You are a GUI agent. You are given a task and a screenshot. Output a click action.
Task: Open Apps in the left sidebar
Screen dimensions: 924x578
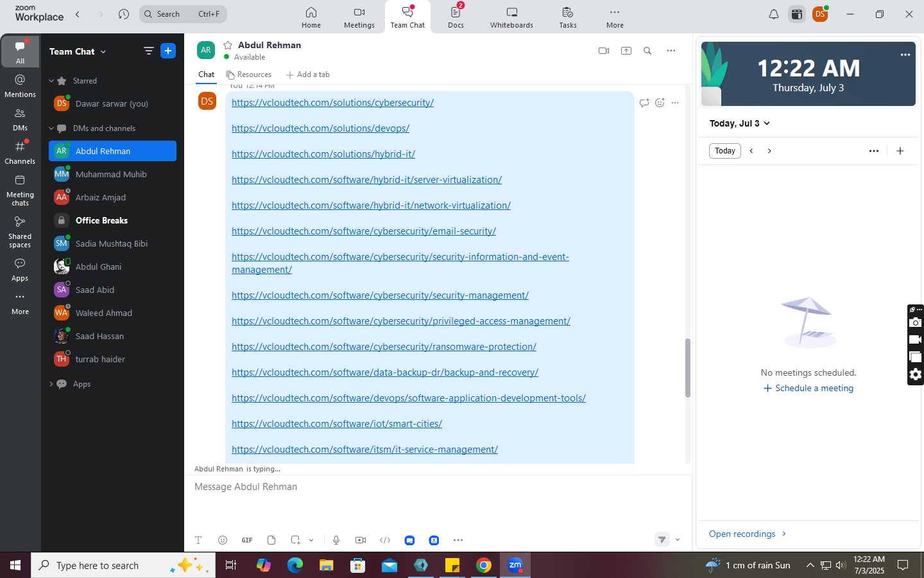(x=20, y=270)
